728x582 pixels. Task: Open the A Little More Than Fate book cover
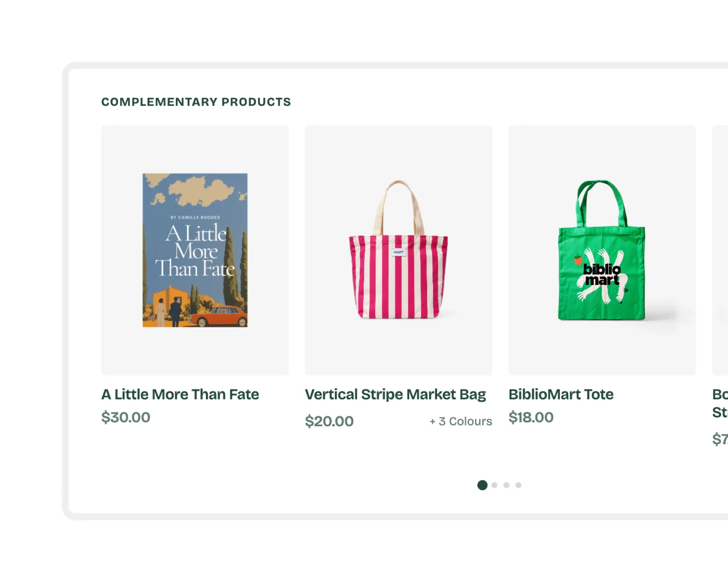[x=195, y=250]
